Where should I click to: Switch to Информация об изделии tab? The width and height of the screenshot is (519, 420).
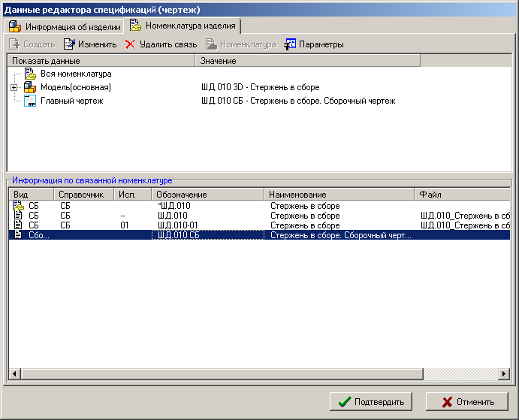pos(65,26)
